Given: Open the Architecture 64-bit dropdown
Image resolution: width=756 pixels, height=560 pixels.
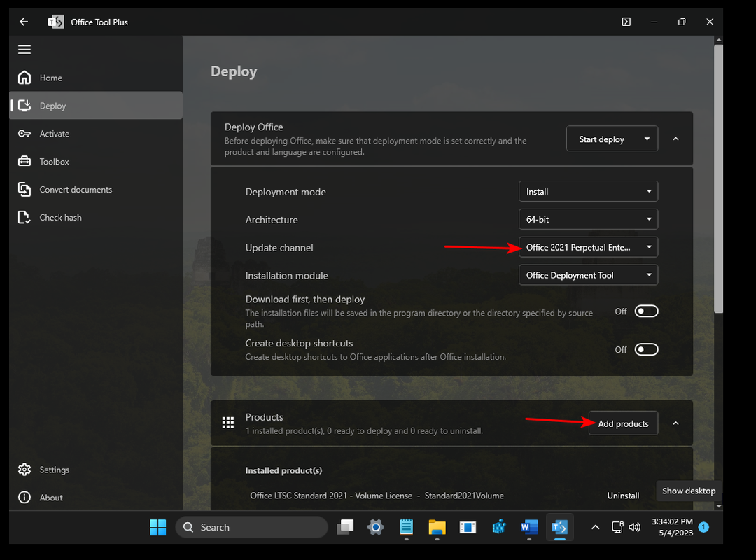Looking at the screenshot, I should [588, 219].
